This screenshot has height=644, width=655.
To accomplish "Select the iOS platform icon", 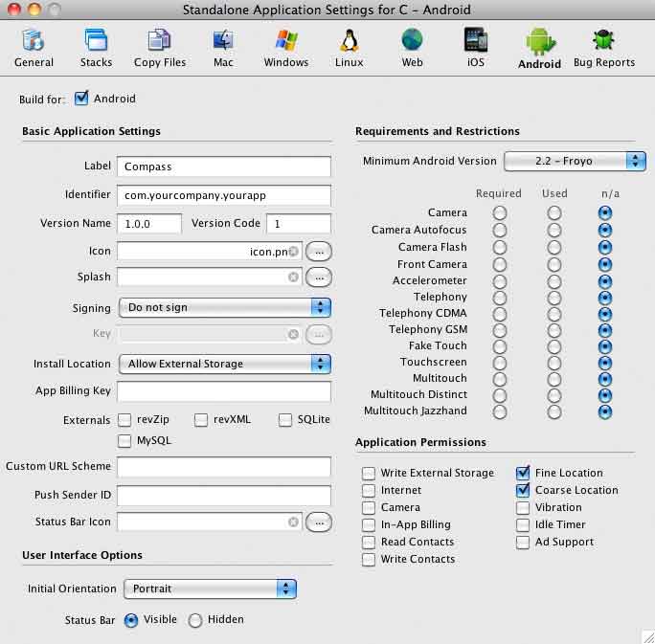I will coord(476,47).
